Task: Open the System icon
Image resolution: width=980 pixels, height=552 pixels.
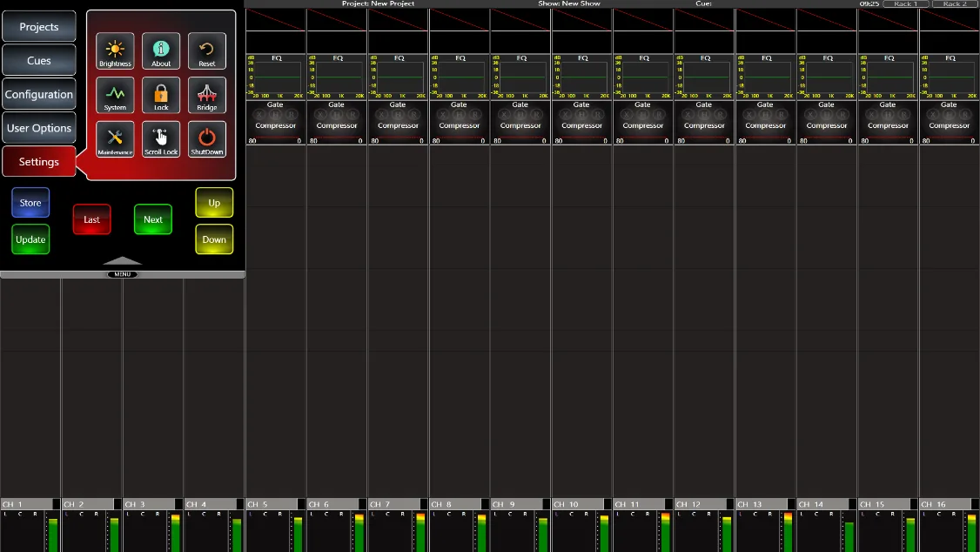Action: pyautogui.click(x=115, y=95)
